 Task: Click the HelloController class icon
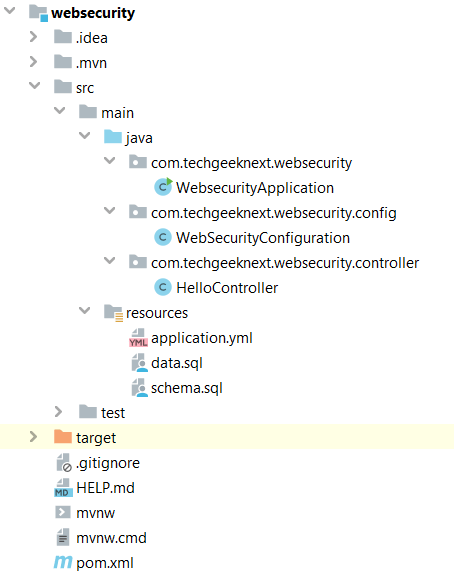163,287
